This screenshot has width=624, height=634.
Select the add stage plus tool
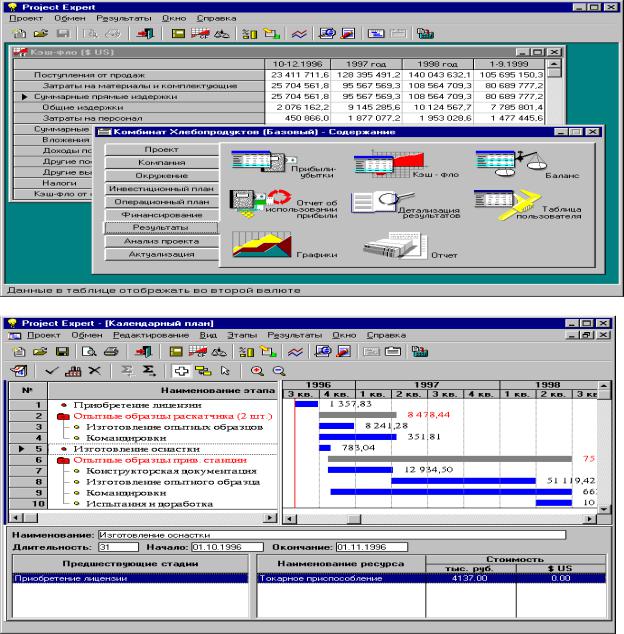[x=181, y=371]
